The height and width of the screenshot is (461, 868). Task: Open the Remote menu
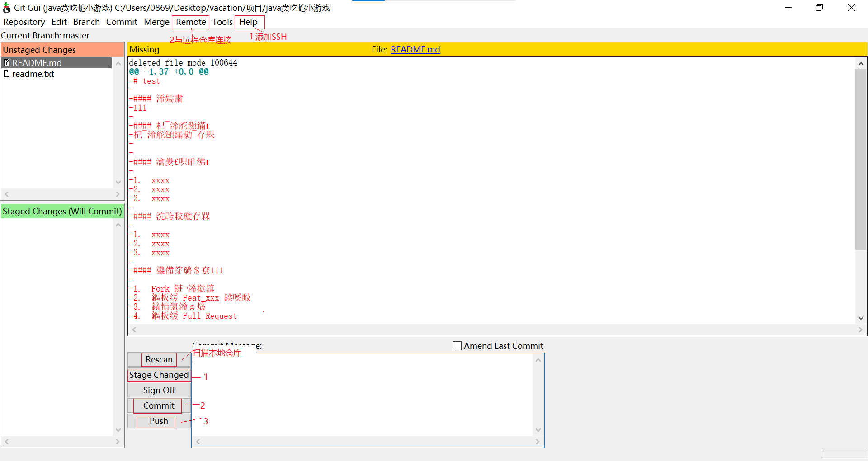191,22
